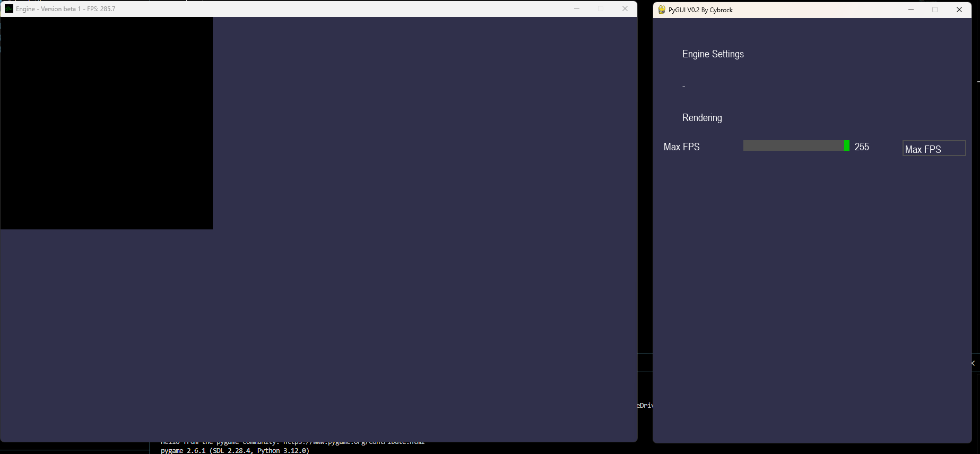Click the pygame 2.6.1 terminal output line

click(x=235, y=450)
